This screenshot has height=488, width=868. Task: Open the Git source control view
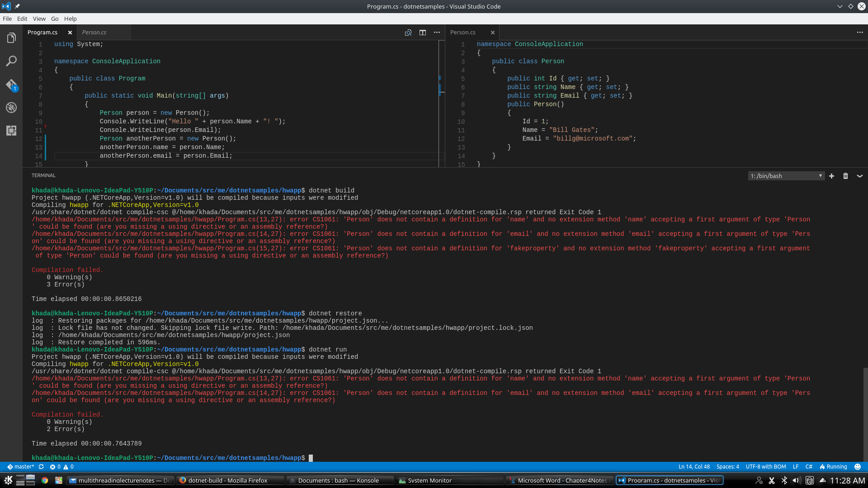tap(11, 84)
